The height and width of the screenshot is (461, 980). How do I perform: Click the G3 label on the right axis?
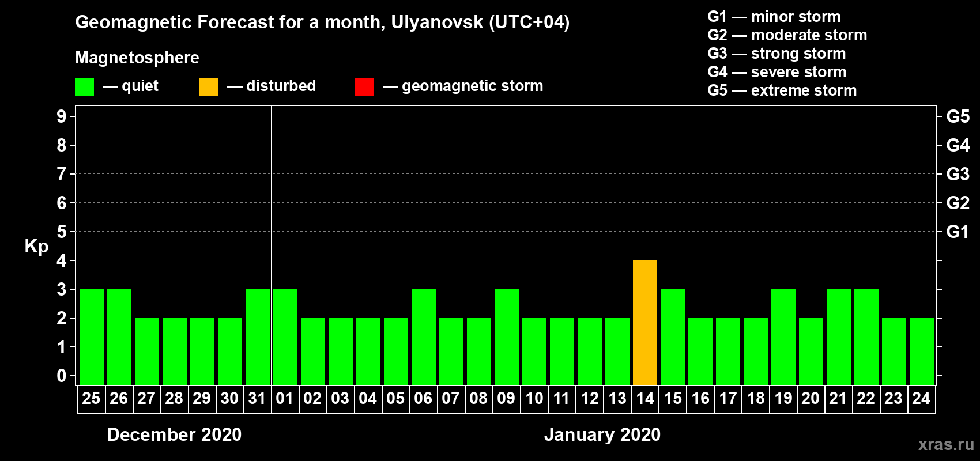[958, 174]
